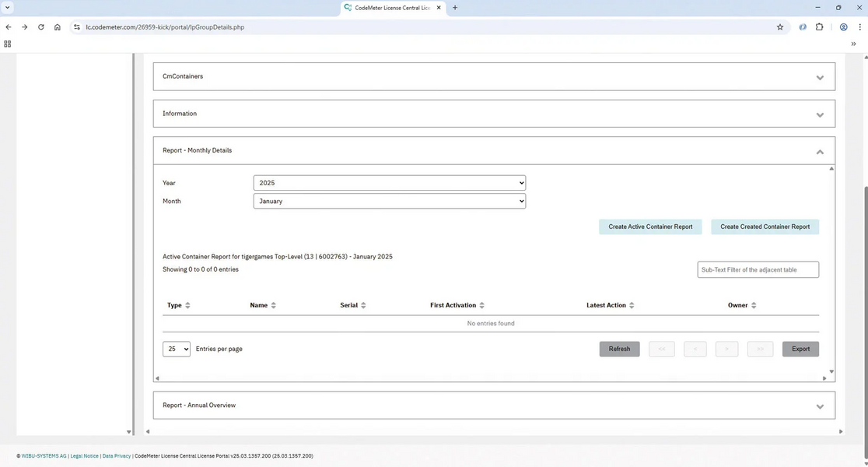Collapse the Report - Monthly Details section
This screenshot has height=467, width=868.
[820, 152]
